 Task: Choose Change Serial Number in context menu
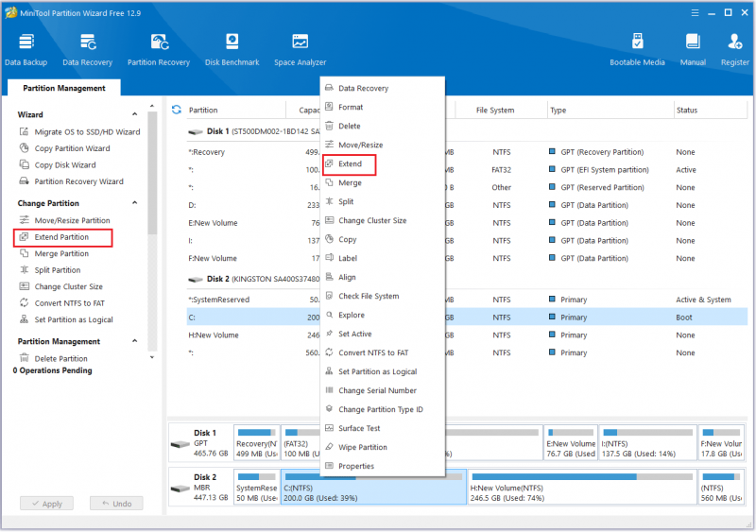tap(383, 390)
